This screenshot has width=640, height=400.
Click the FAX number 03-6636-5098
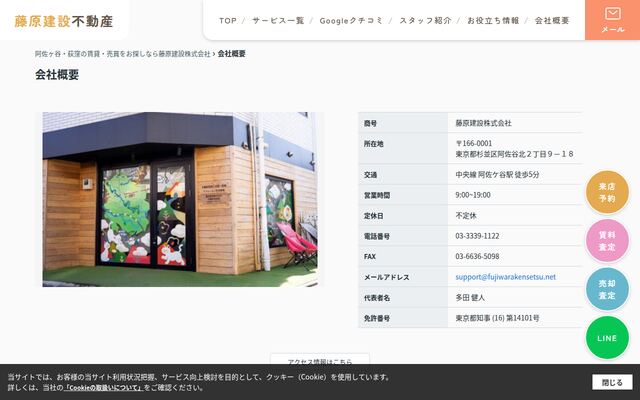click(x=477, y=256)
